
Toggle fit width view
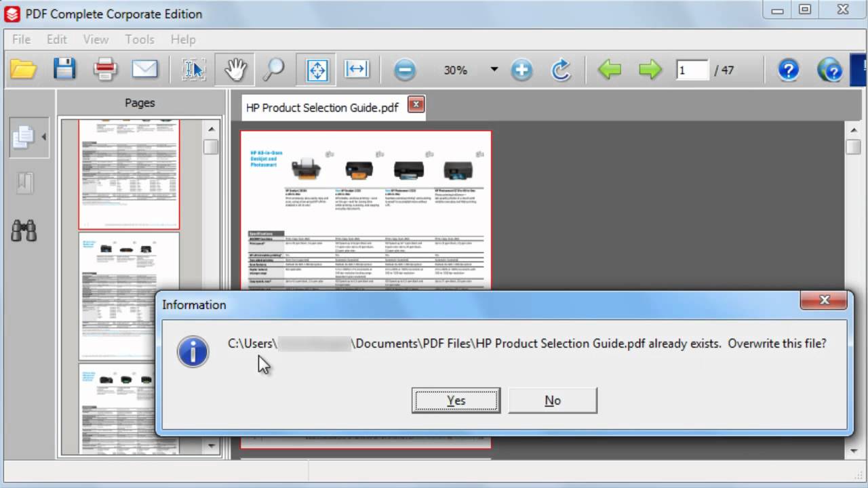click(357, 70)
